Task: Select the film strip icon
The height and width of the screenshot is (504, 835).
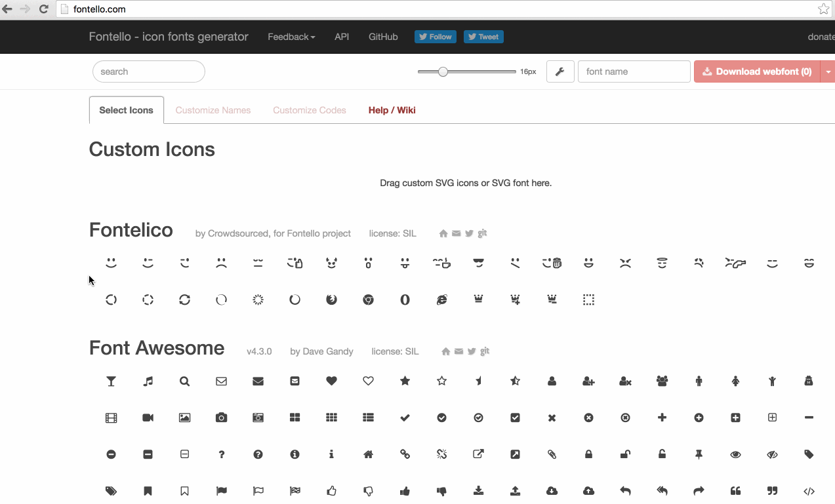Action: click(x=112, y=417)
